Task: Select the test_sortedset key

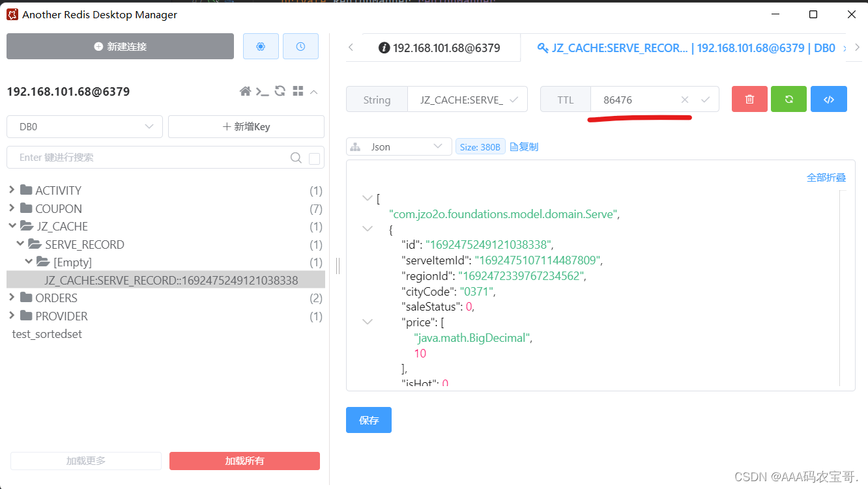Action: pos(47,334)
